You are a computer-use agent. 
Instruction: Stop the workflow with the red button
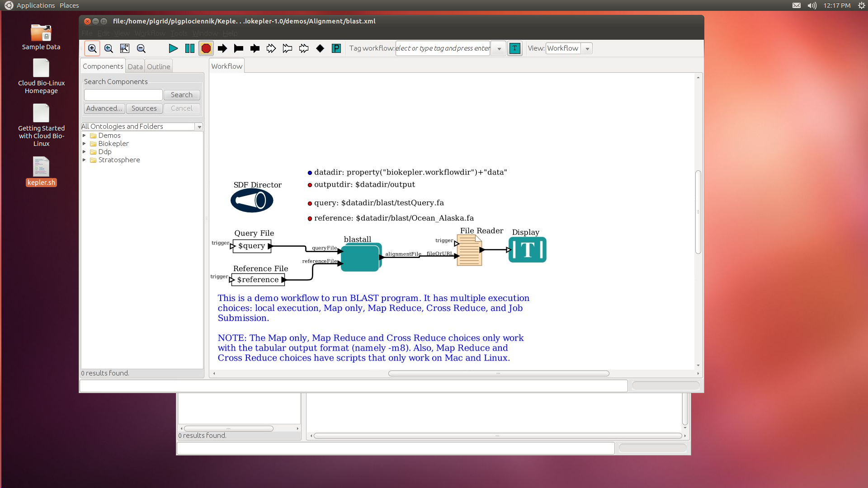pyautogui.click(x=206, y=48)
